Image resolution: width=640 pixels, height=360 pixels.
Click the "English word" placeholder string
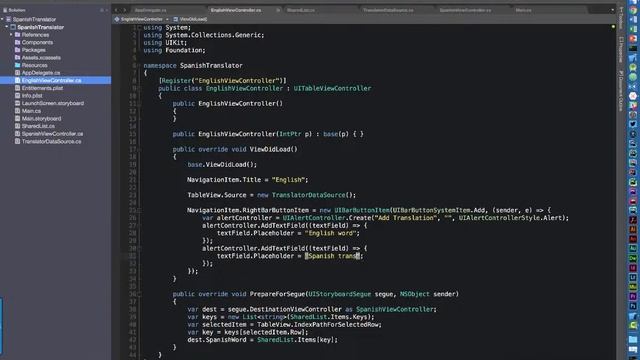coord(332,233)
